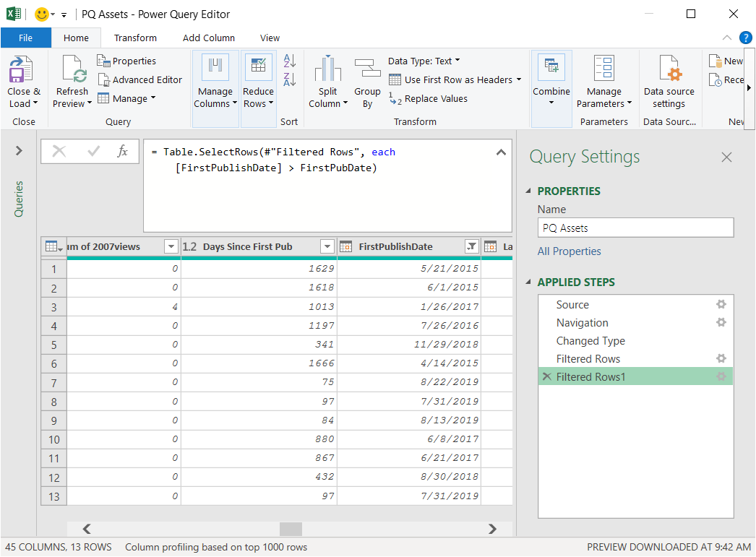Image resolution: width=756 pixels, height=557 pixels.
Task: Open FirstPublishDate filter button
Action: pyautogui.click(x=471, y=246)
